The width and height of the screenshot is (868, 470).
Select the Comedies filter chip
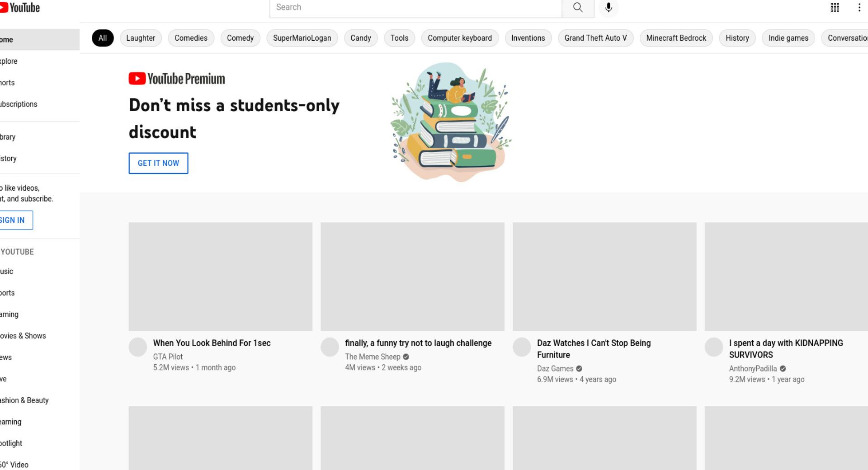pyautogui.click(x=191, y=38)
